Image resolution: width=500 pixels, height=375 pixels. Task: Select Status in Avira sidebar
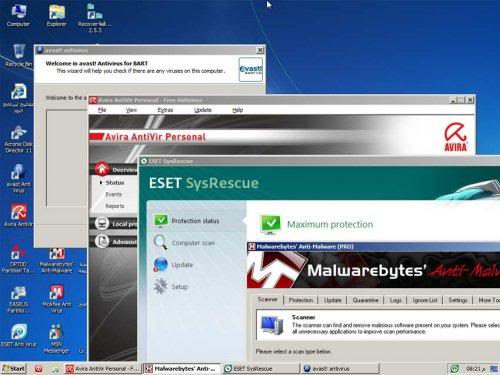(115, 183)
